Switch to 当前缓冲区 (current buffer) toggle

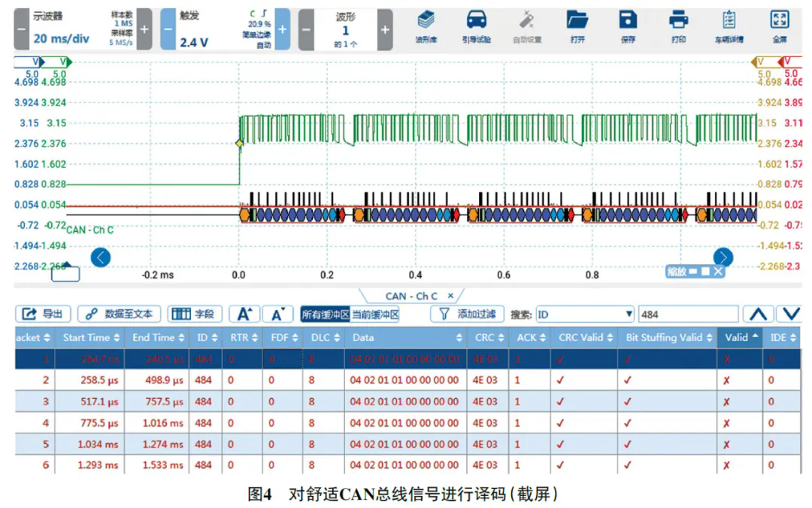pyautogui.click(x=375, y=315)
